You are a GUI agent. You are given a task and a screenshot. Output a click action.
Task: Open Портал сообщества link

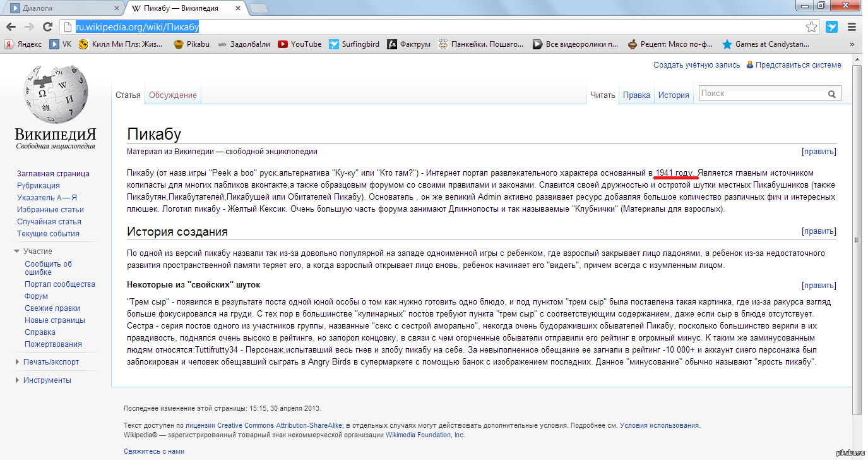pos(60,284)
